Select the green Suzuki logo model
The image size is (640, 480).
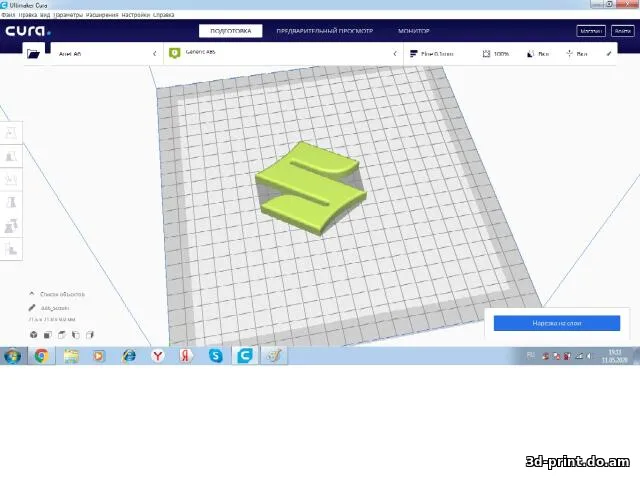tap(311, 188)
